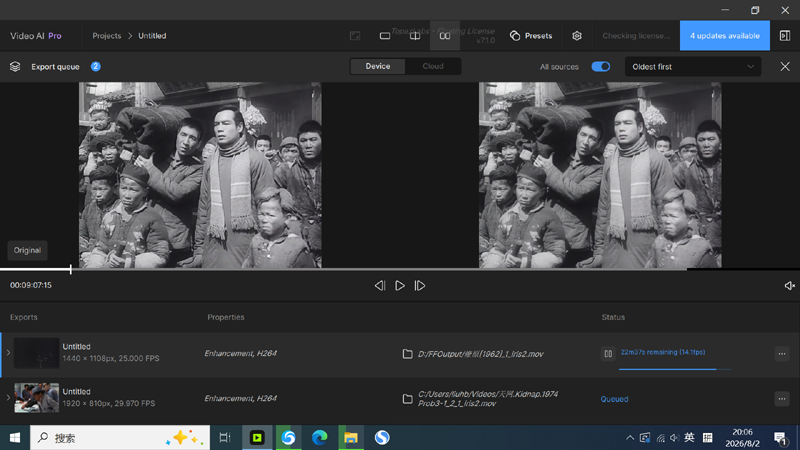Image resolution: width=800 pixels, height=450 pixels.
Task: Open preferences with the gear icon
Action: click(x=577, y=36)
